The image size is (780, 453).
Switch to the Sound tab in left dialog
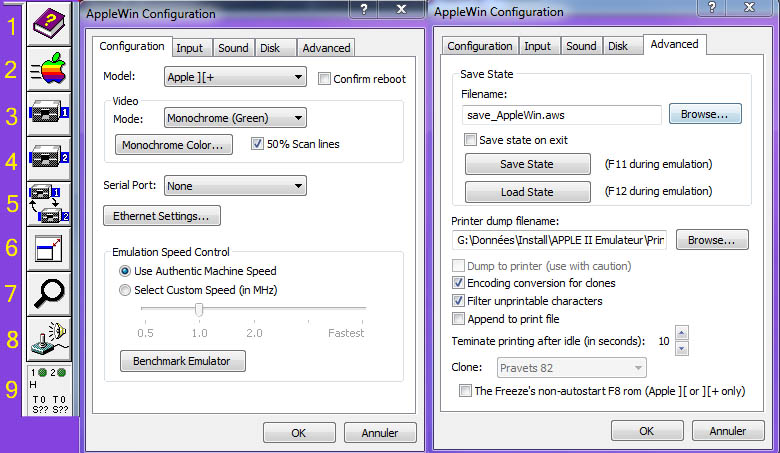pos(233,48)
